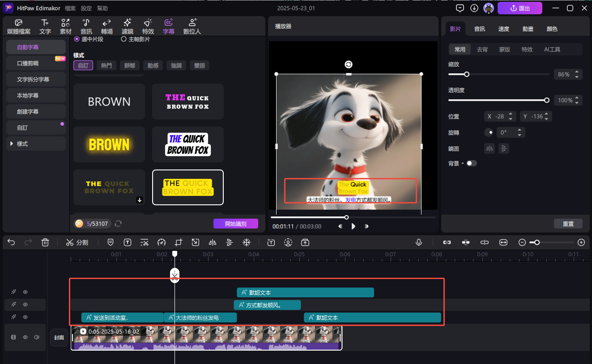This screenshot has width=592, height=364.
Task: Open the feedback chat bubble icon in title bar
Action: 460,8
